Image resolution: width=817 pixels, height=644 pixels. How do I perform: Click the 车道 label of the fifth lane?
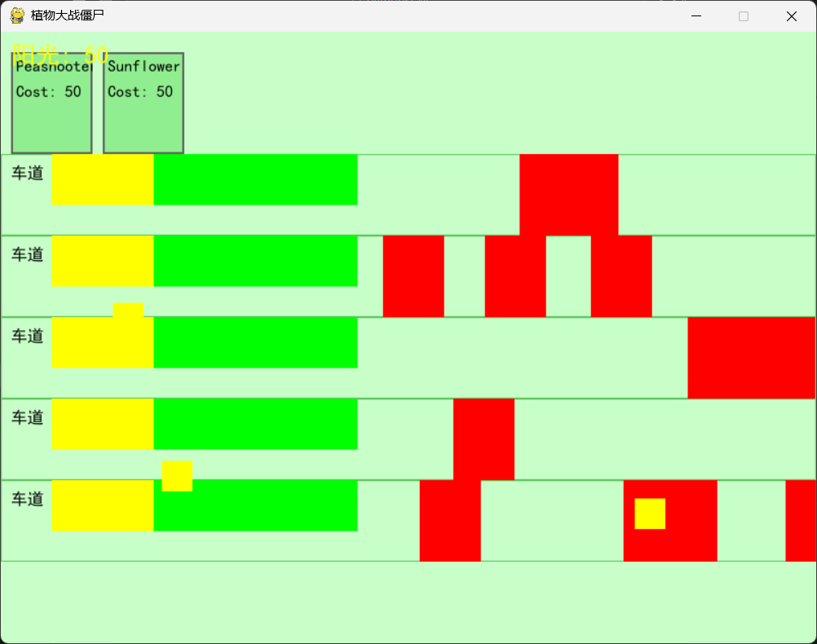[28, 499]
